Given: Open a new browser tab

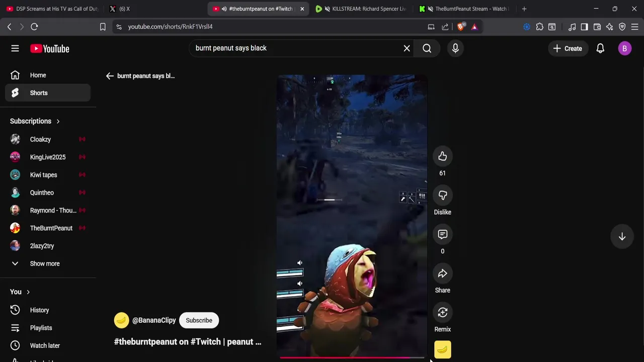Looking at the screenshot, I should (x=524, y=9).
